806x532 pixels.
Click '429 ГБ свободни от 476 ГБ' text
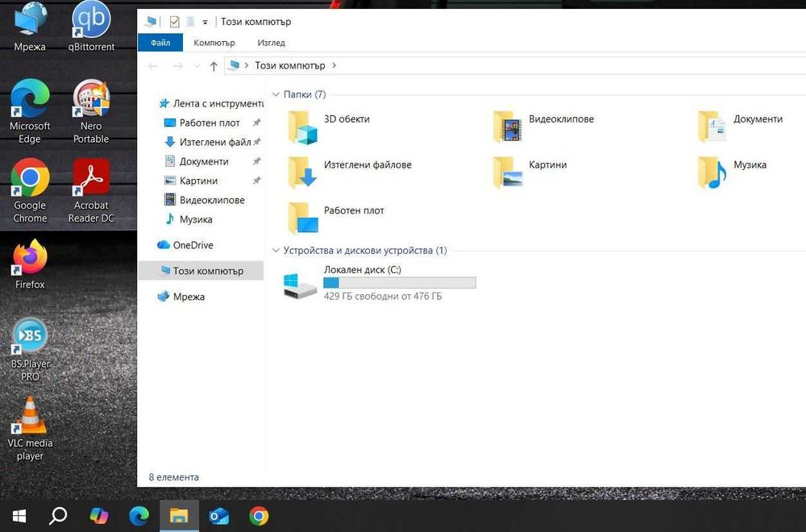coord(382,296)
